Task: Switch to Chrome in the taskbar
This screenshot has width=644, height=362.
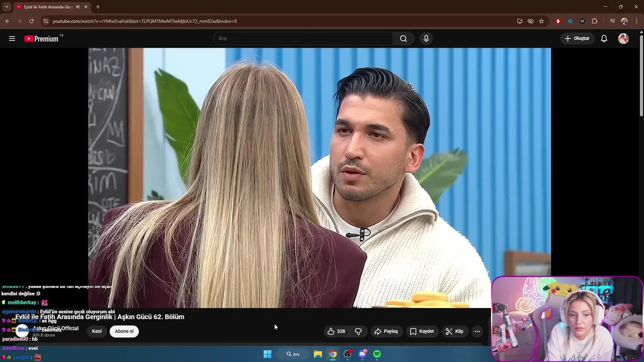Action: click(x=333, y=354)
